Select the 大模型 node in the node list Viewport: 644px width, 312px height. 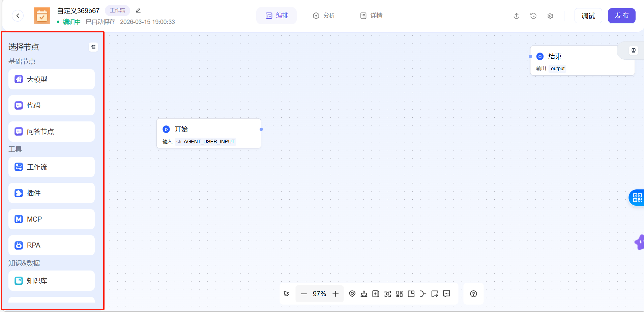point(52,79)
